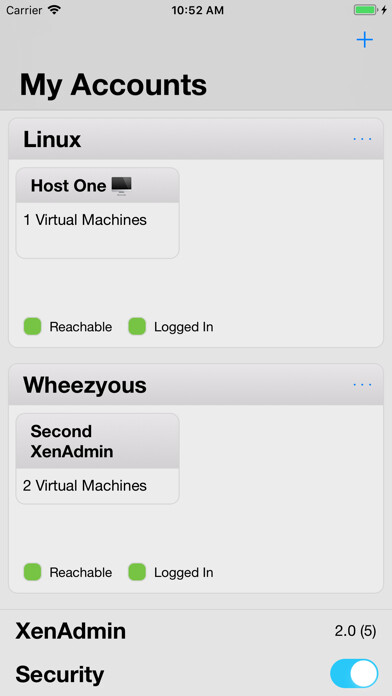Click the battery icon in status bar
Screen dimensions: 392x696
coord(365,10)
